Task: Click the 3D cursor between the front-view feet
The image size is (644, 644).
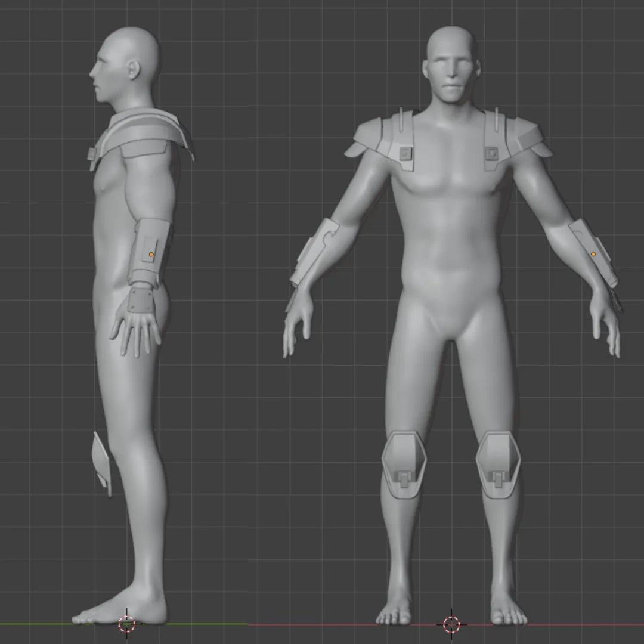Action: coord(451,625)
